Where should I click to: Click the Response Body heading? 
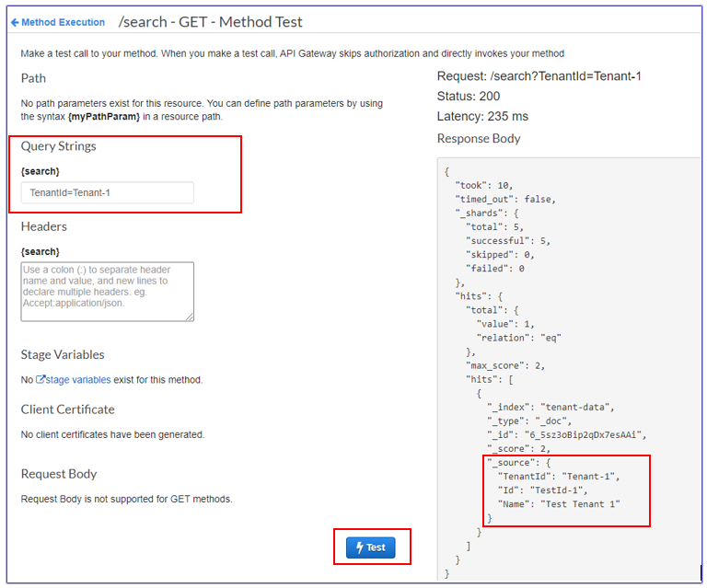(479, 139)
